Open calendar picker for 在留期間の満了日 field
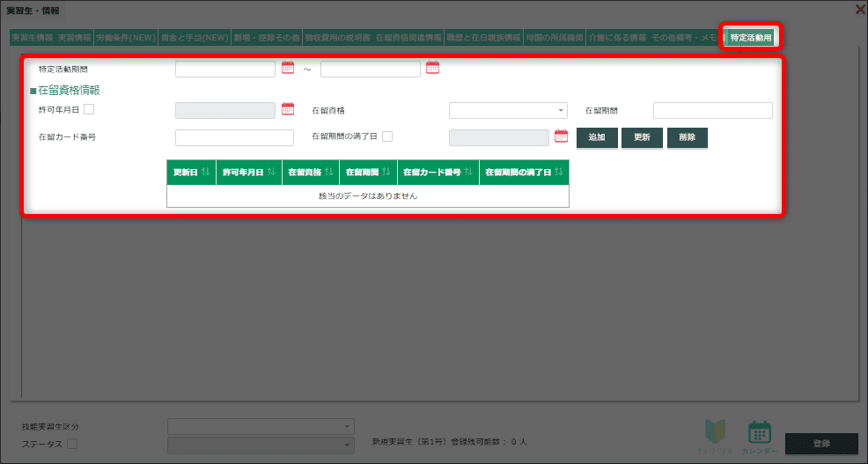Viewport: 868px width, 464px height. click(561, 136)
